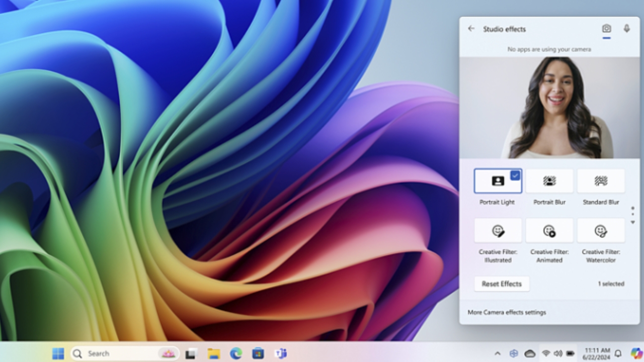Launch Microsoft Edge from taskbar
The height and width of the screenshot is (362, 644).
coord(236,353)
